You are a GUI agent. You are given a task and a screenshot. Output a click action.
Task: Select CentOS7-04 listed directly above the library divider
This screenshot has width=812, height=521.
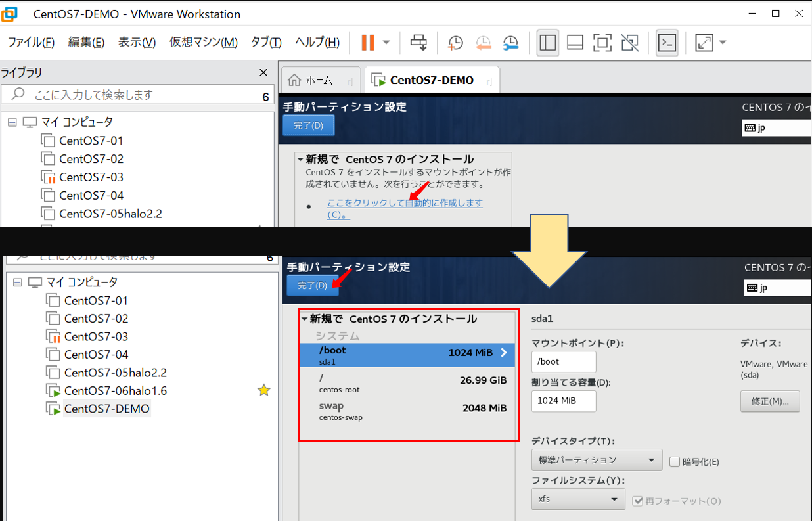91,195
